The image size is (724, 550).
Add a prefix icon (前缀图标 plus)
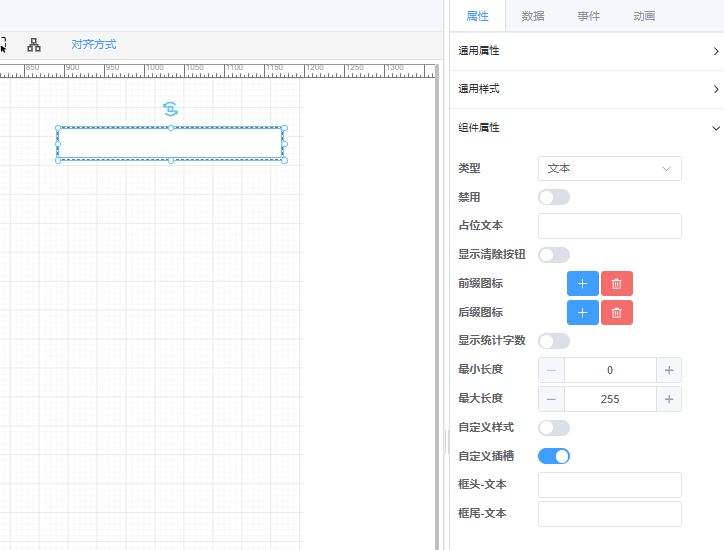point(583,284)
